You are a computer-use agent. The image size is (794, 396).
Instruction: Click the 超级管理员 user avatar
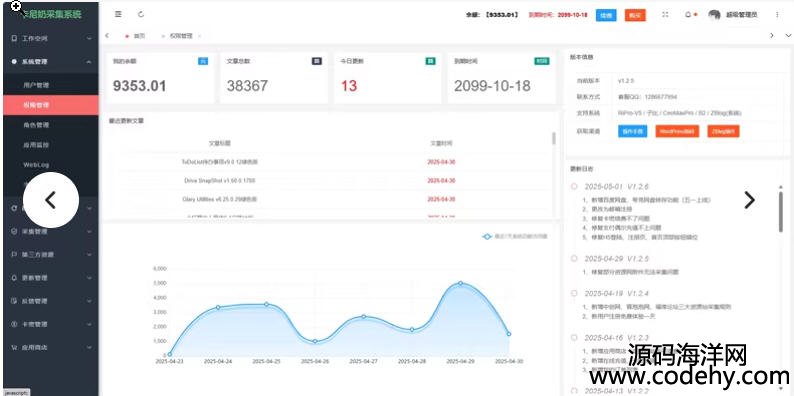(x=714, y=15)
